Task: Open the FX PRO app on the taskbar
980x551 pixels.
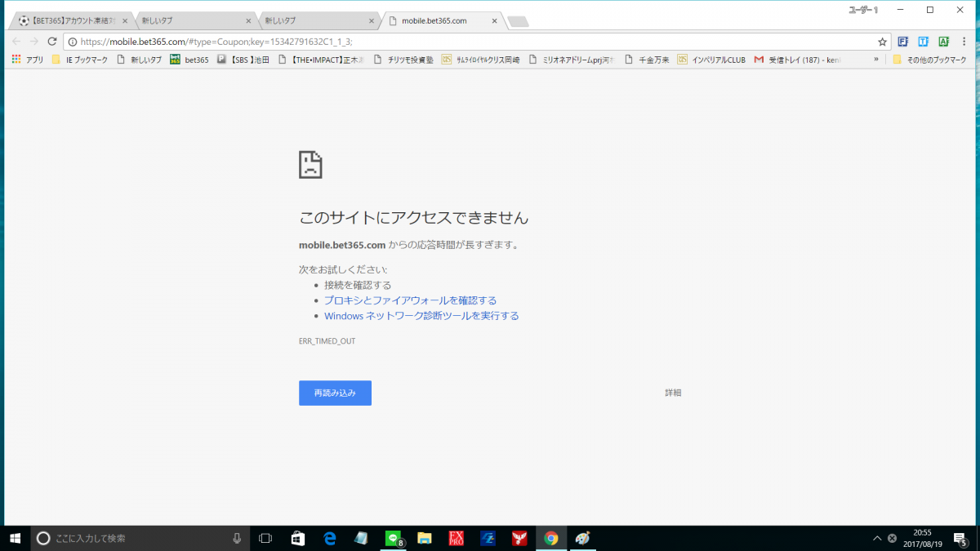Action: tap(457, 538)
